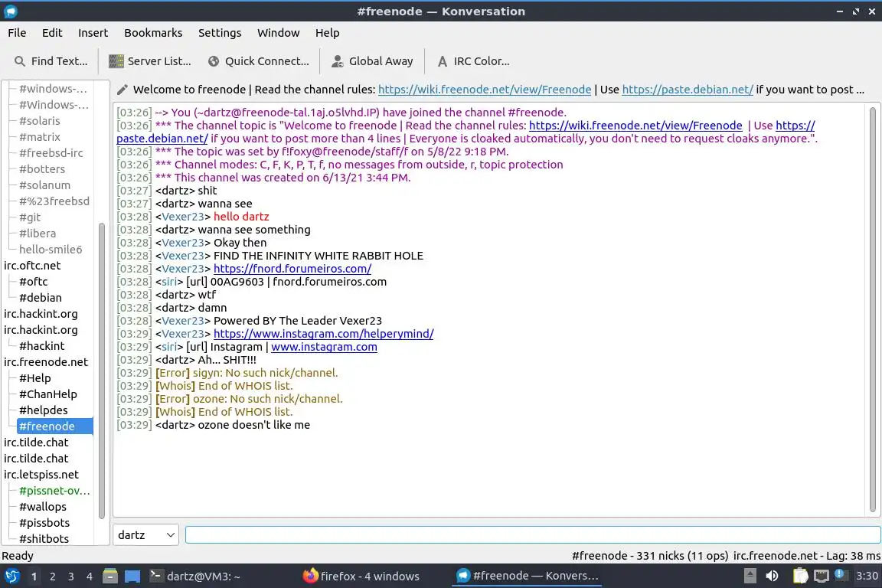Viewport: 882px width, 588px height.
Task: Open paste.debian.net link in topic bar
Action: pyautogui.click(x=688, y=90)
